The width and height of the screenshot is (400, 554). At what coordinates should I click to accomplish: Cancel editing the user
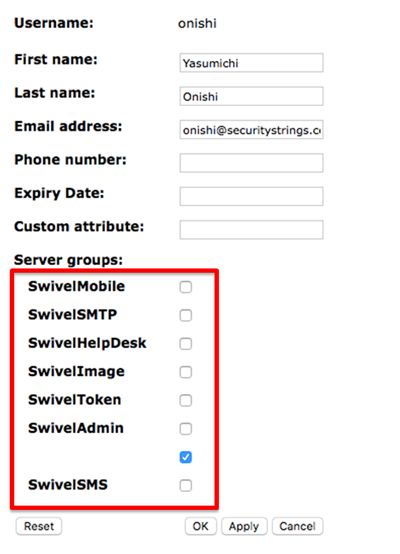297,526
